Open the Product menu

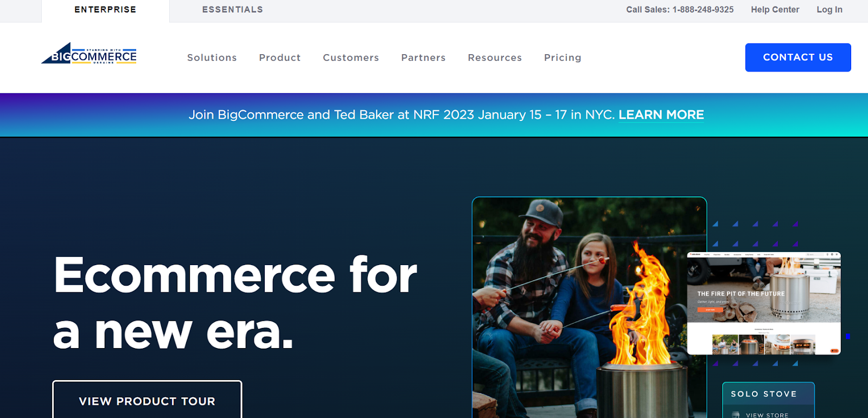point(280,57)
